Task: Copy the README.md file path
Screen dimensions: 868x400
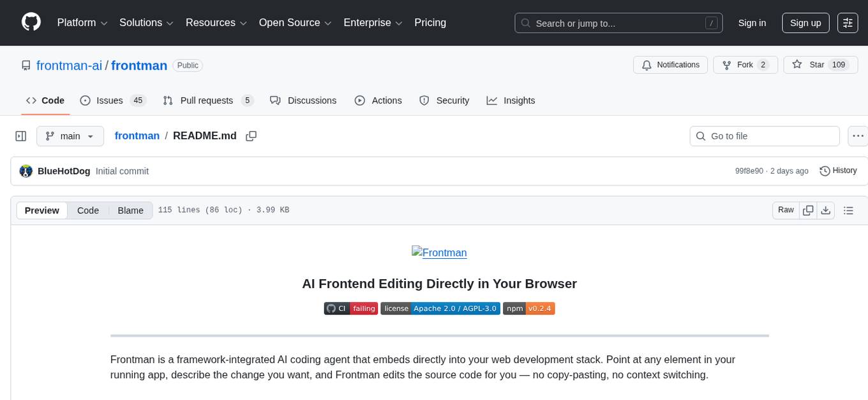Action: tap(251, 136)
